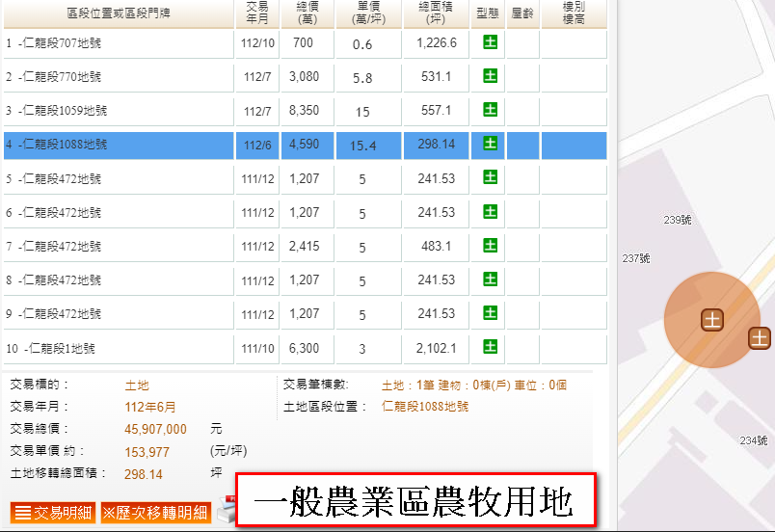Click 239號 label on the map
Viewport: 775px width, 532px height.
[678, 220]
